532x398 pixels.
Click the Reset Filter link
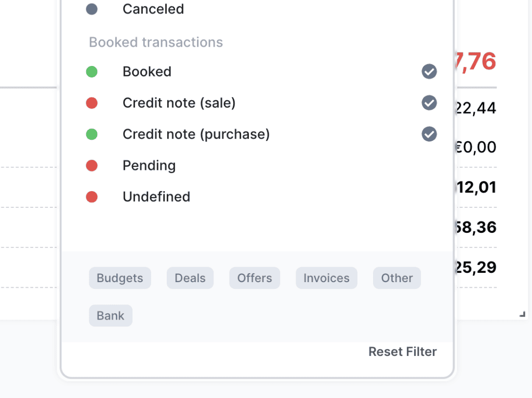click(403, 352)
